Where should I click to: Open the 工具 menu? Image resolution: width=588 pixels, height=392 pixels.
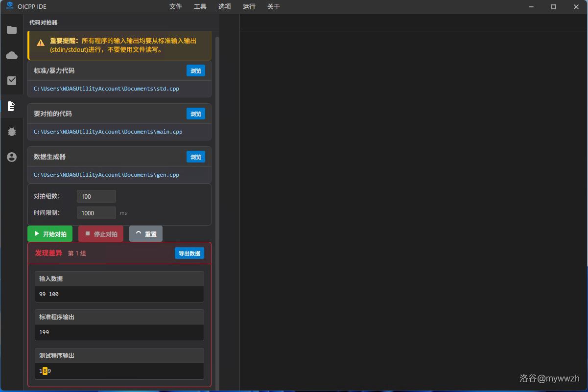tap(200, 7)
